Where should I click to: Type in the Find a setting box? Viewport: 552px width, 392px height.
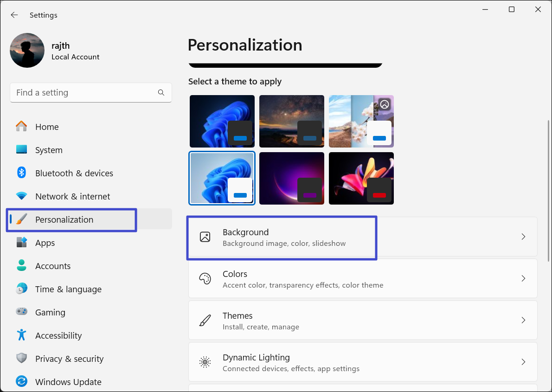pyautogui.click(x=83, y=93)
